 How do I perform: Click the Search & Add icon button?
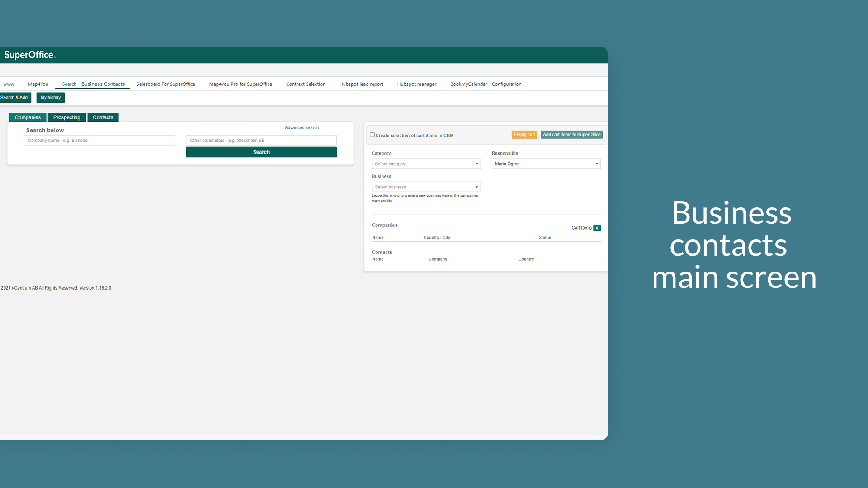coord(15,97)
